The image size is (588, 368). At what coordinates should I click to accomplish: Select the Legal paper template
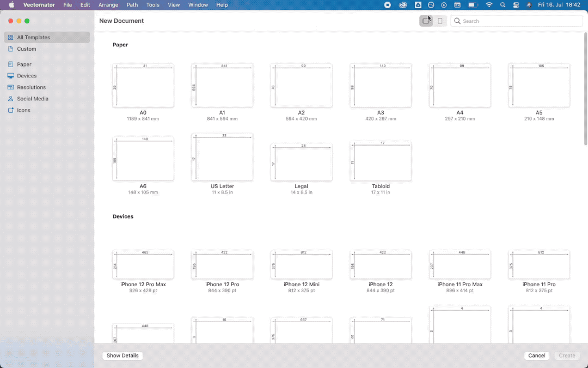click(301, 162)
